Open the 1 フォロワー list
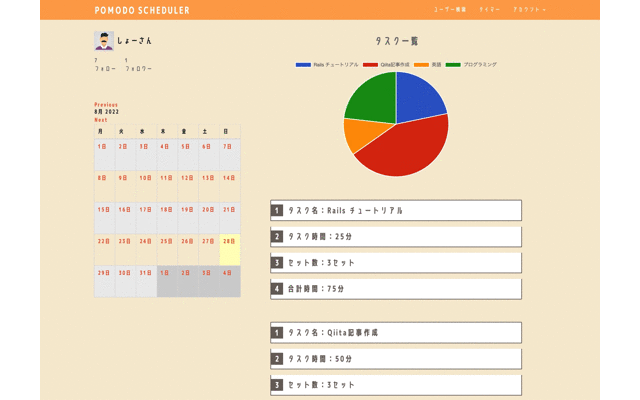The width and height of the screenshot is (640, 400). tap(138, 65)
